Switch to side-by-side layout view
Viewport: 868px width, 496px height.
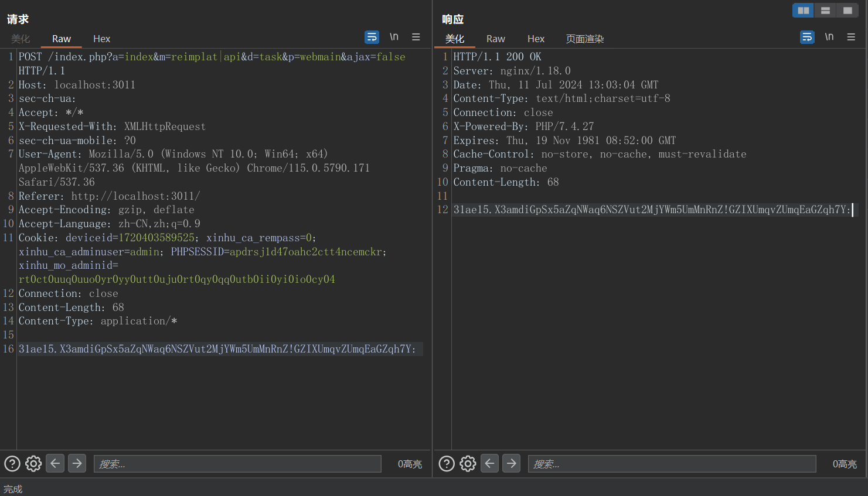[803, 11]
